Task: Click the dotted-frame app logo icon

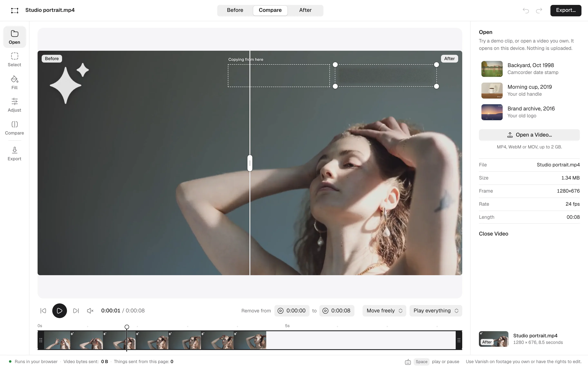Action: (x=15, y=10)
